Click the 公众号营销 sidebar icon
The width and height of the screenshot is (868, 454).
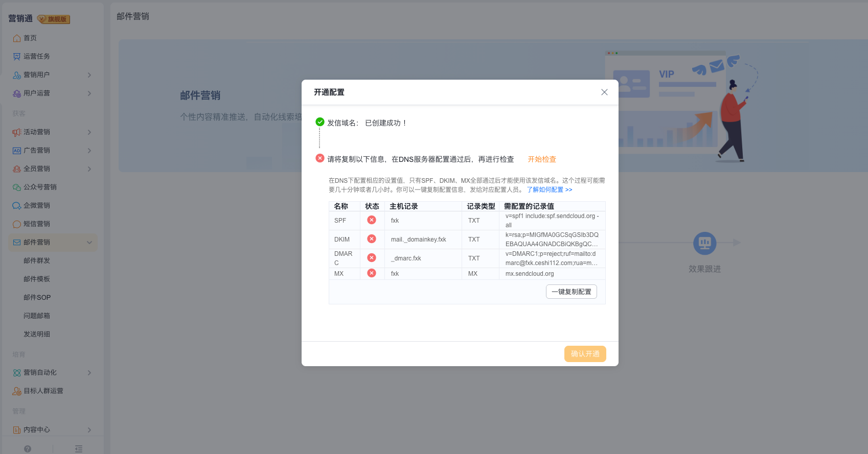tap(17, 187)
